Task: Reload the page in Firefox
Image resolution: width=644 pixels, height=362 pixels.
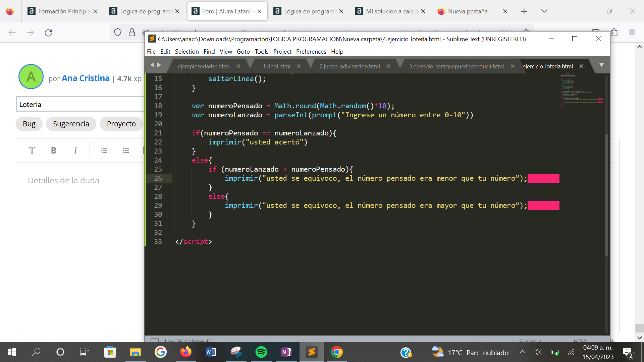Action: (48, 33)
